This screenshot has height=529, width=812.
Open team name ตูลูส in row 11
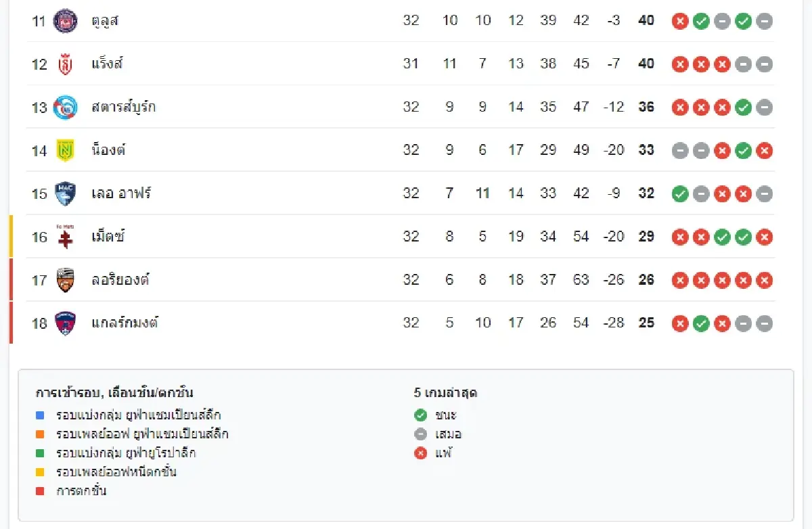(x=105, y=20)
